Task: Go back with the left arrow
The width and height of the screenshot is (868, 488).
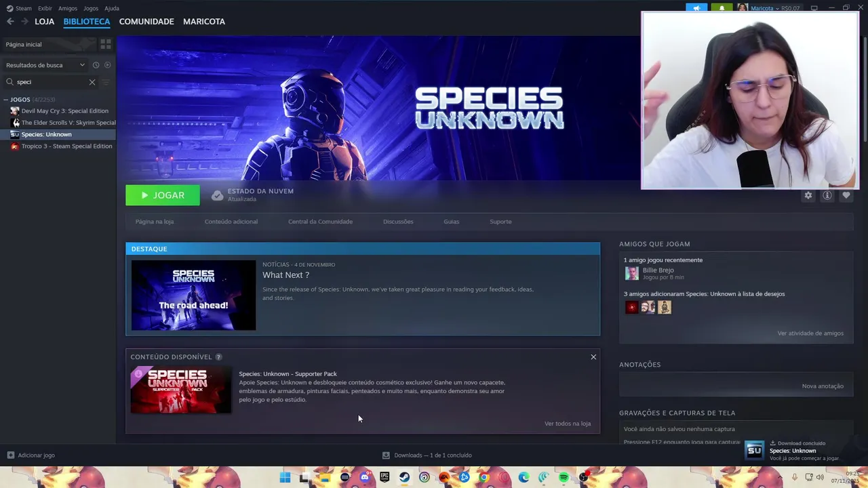Action: point(10,22)
